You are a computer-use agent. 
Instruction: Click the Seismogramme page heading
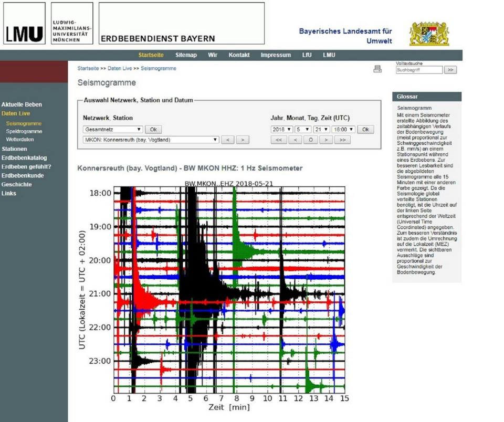click(x=107, y=82)
